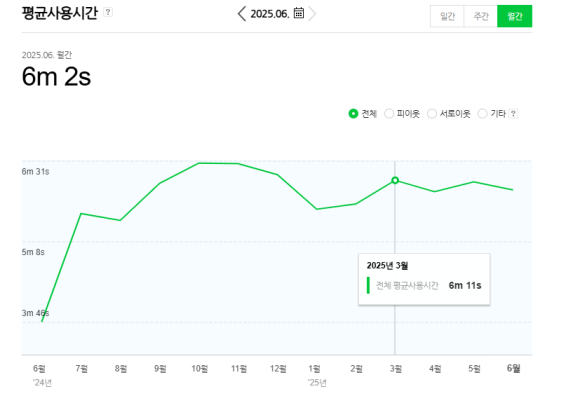Select the 기타 radio option
This screenshot has width=580, height=403.
pyautogui.click(x=482, y=114)
